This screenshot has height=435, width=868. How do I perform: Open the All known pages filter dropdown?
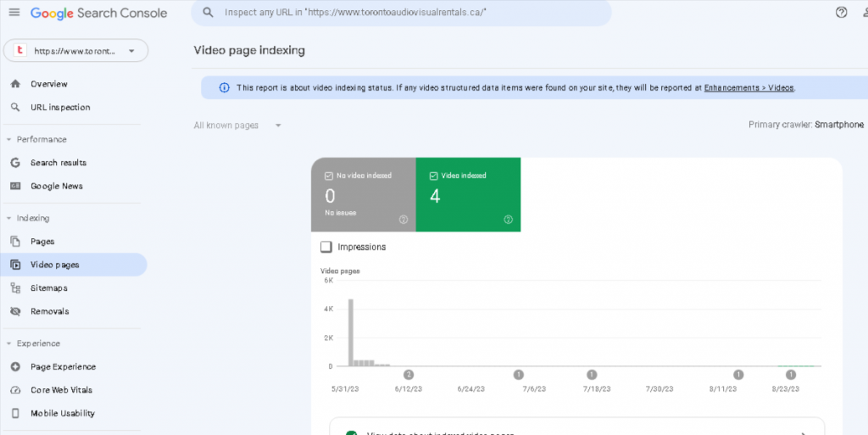[237, 125]
